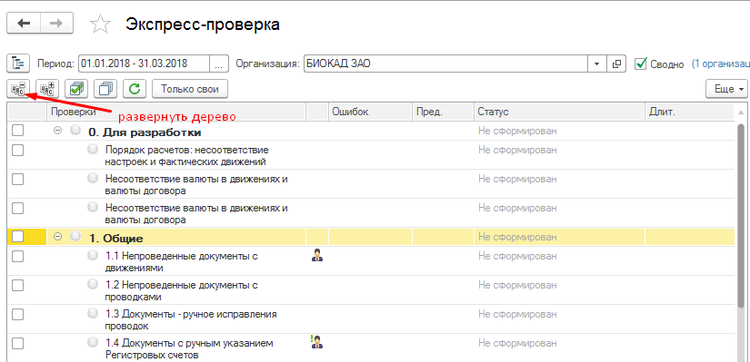Screen dimensions: 750x362
Task: Open the Организация dropdown list
Action: click(596, 64)
